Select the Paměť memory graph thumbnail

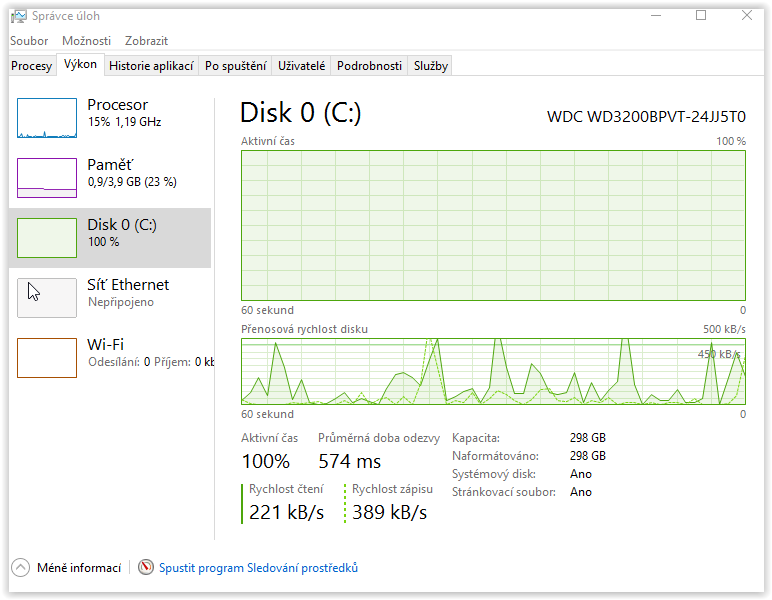[x=47, y=178]
